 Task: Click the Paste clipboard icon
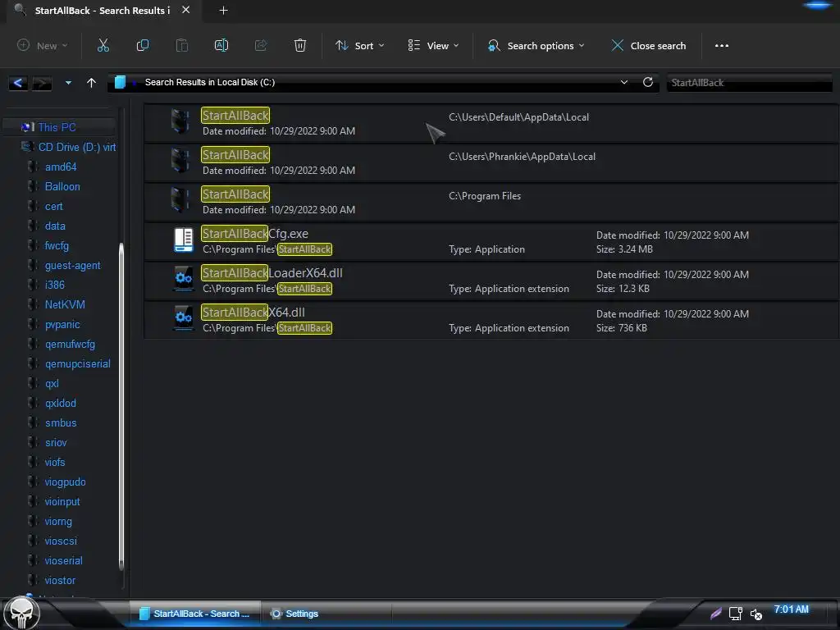182,46
